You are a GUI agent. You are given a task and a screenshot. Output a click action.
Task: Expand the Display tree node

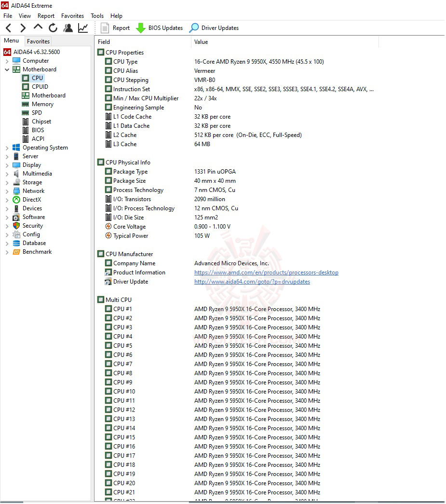click(x=7, y=165)
